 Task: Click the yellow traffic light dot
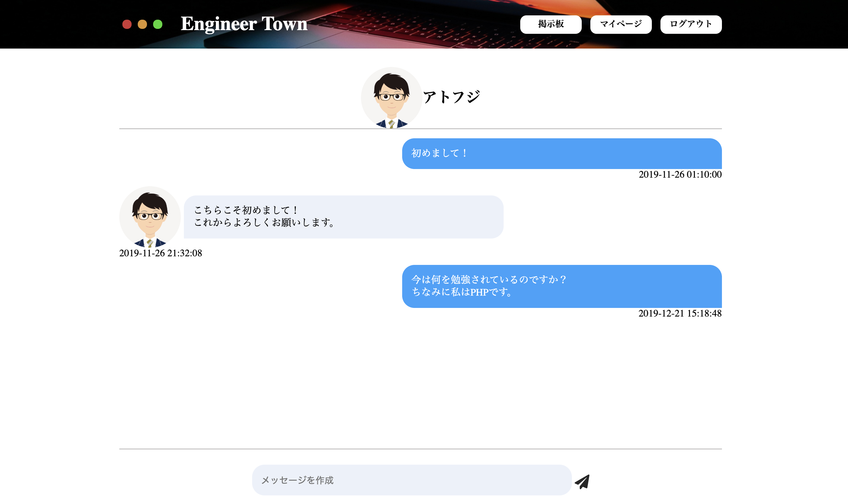point(143,24)
